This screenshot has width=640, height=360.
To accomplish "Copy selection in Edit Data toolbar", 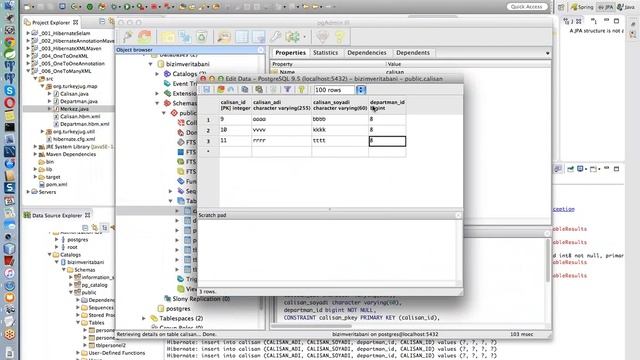I will pyautogui.click(x=244, y=89).
